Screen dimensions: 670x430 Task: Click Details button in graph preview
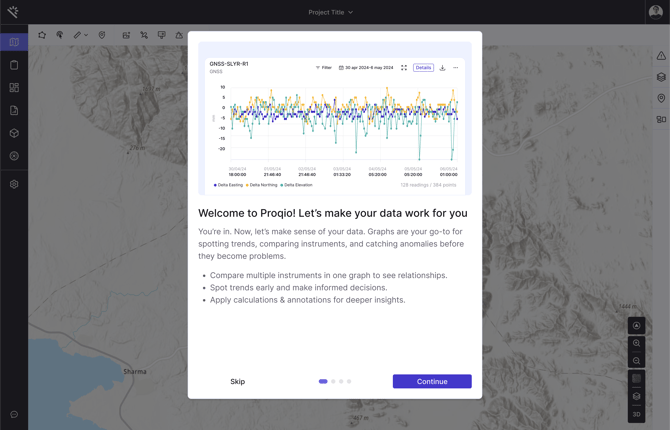[x=423, y=68]
